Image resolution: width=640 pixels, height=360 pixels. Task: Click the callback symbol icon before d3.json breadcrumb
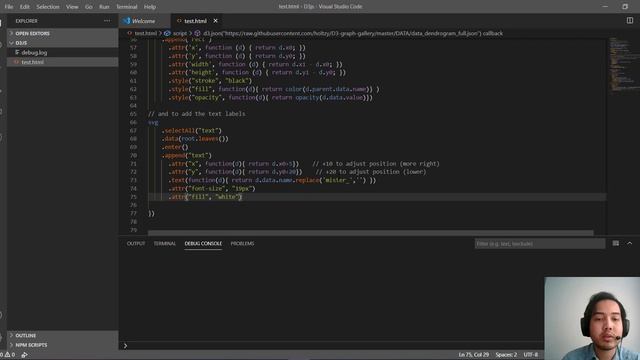click(197, 33)
